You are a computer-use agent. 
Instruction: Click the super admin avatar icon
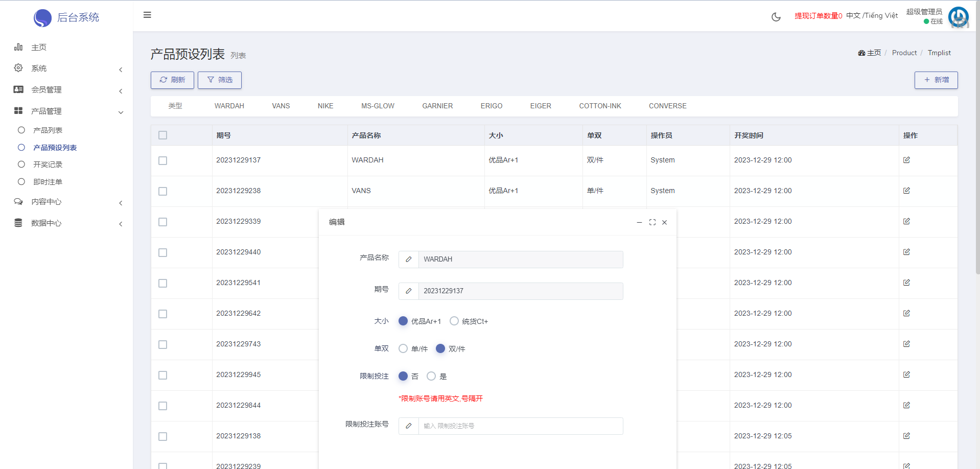coord(958,17)
